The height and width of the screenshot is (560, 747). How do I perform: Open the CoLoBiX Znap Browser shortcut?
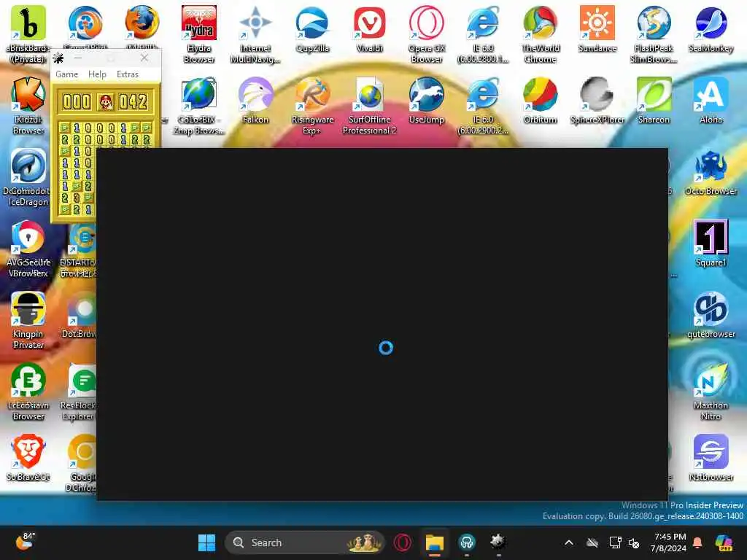199,105
